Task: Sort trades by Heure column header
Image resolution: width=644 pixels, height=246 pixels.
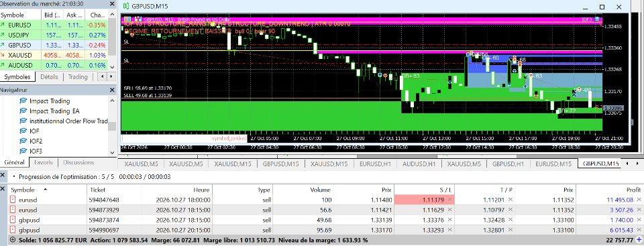Action: pos(177,190)
